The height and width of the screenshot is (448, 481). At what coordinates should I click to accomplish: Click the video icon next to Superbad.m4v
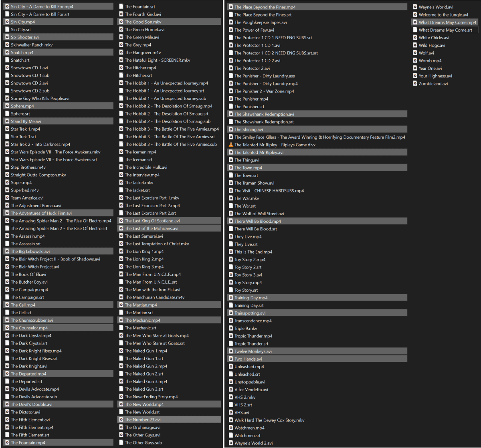tap(7, 190)
